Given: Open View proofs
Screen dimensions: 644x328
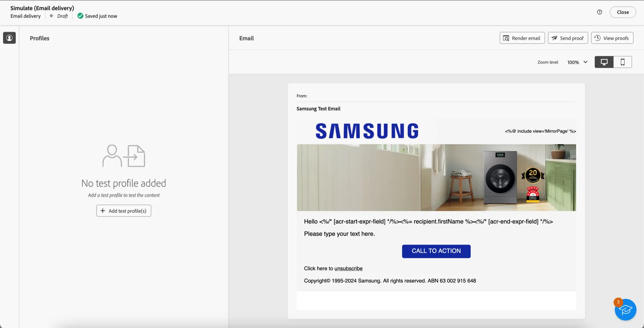Looking at the screenshot, I should pos(612,38).
